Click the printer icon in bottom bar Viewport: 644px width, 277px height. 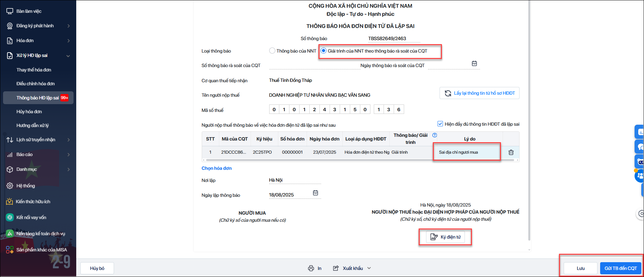[311, 268]
